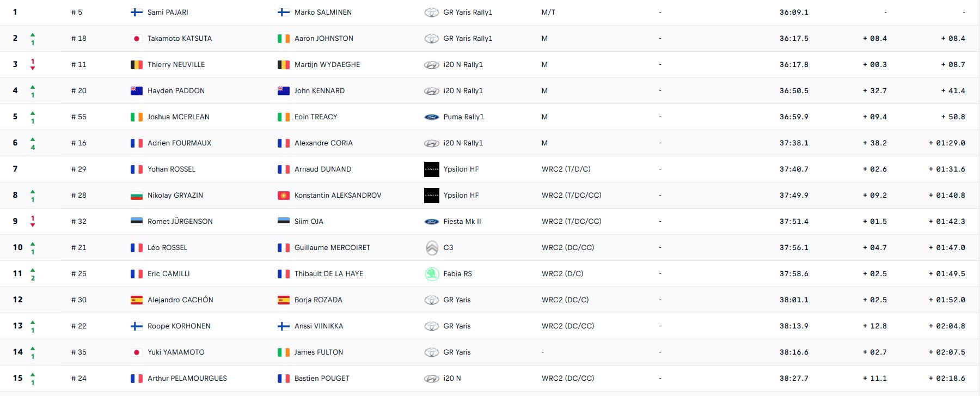Select Arthur Pelamourgues' row position number 15
Screen dimensions: 980x396
point(18,378)
